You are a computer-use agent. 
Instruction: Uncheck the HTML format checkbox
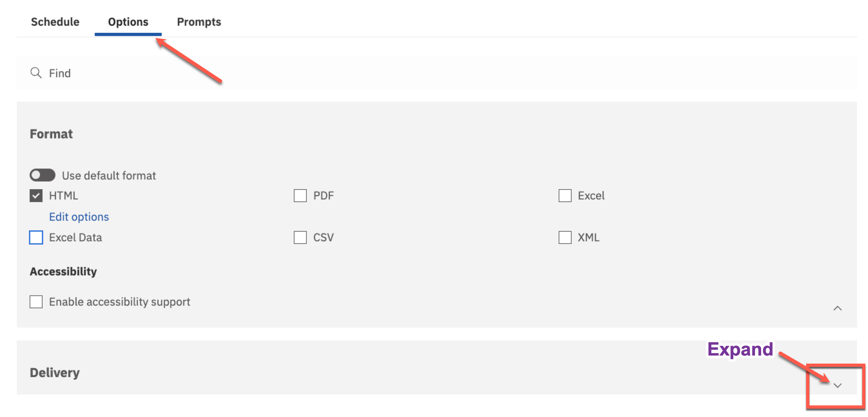36,195
